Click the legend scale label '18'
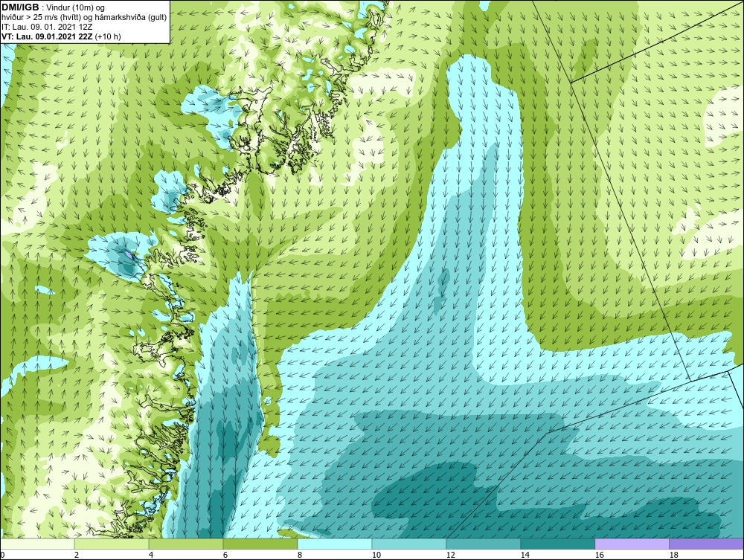 coord(674,555)
